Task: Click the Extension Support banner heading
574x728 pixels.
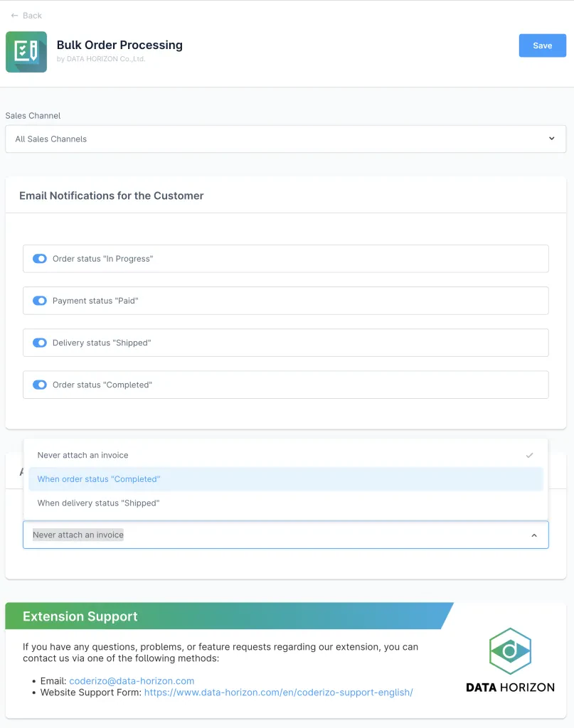Action: pyautogui.click(x=80, y=616)
